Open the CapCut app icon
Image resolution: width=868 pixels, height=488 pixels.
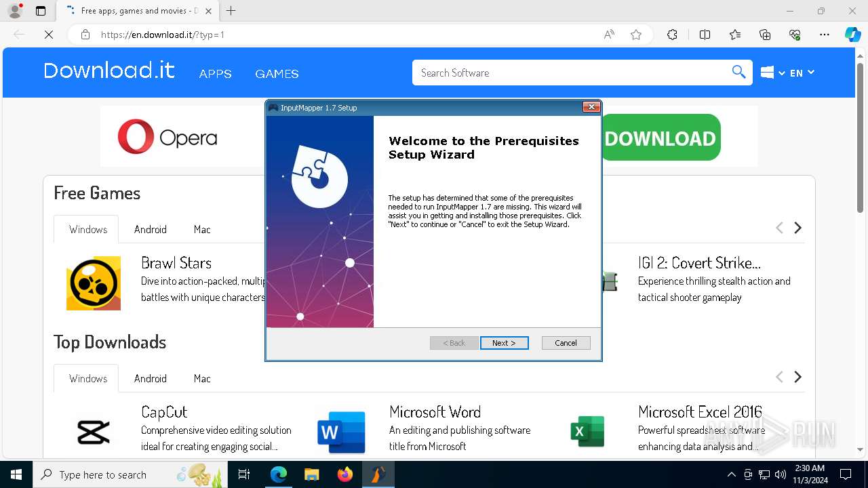point(94,432)
